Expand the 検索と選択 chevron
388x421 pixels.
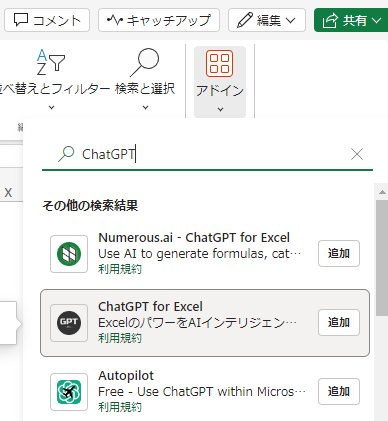pos(146,107)
